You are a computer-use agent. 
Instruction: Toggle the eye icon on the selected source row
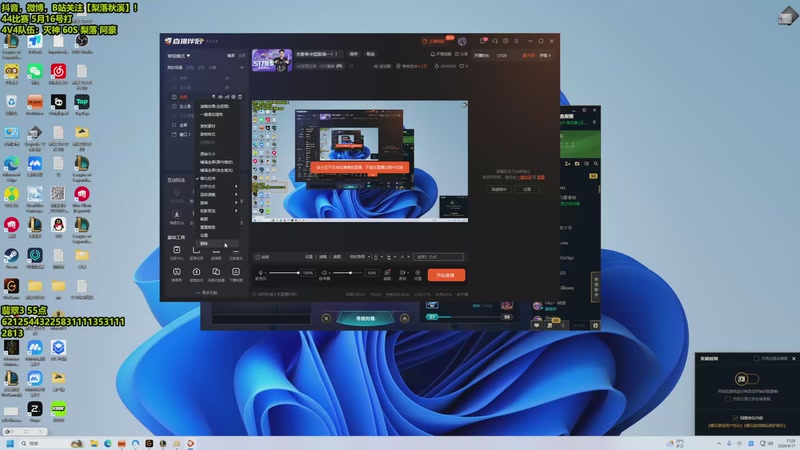tap(220, 97)
